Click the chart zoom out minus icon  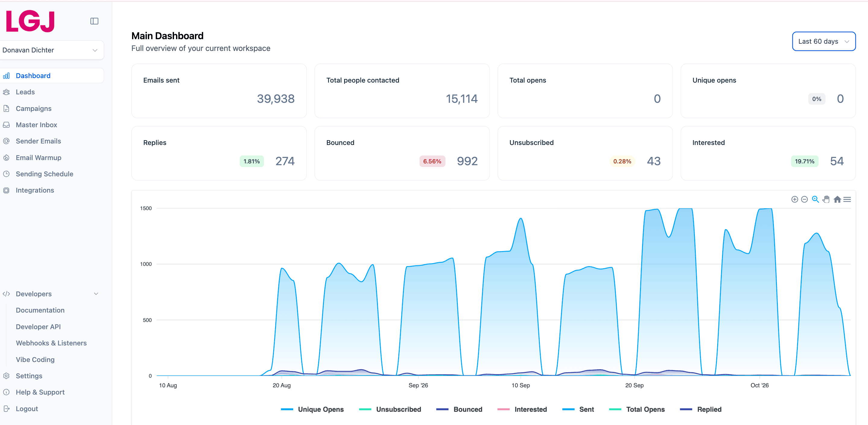pyautogui.click(x=804, y=199)
